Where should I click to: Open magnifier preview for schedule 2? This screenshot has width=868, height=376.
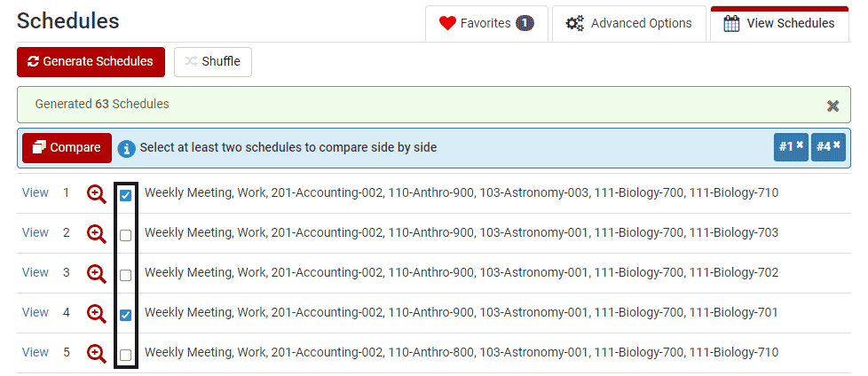click(97, 234)
